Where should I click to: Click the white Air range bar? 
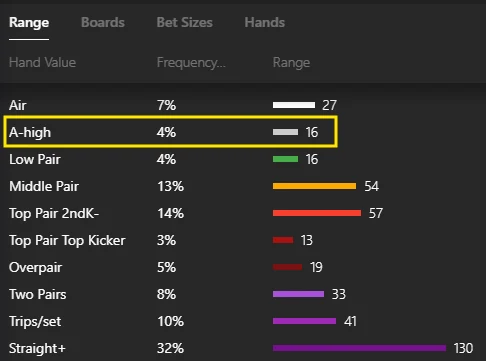click(294, 105)
